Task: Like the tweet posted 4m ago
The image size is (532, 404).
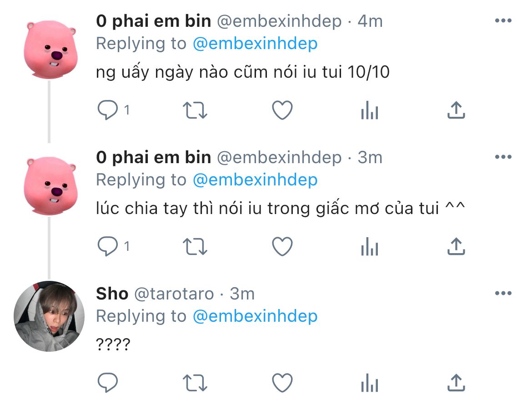Action: 282,110
